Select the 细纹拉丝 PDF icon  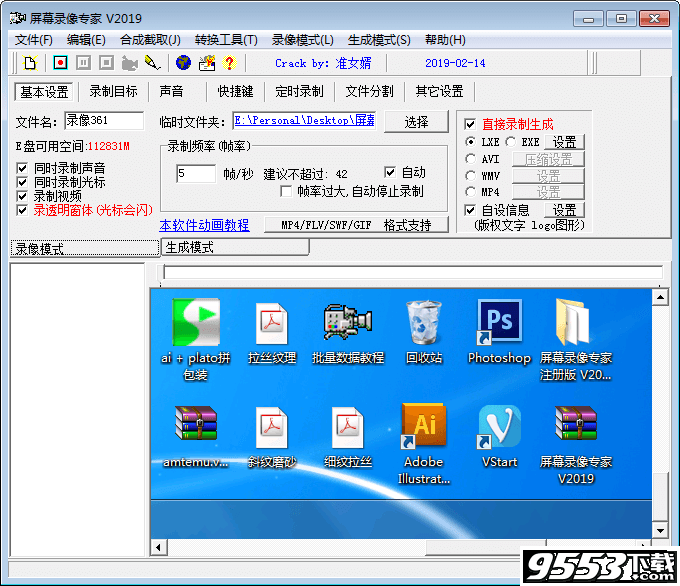point(348,427)
